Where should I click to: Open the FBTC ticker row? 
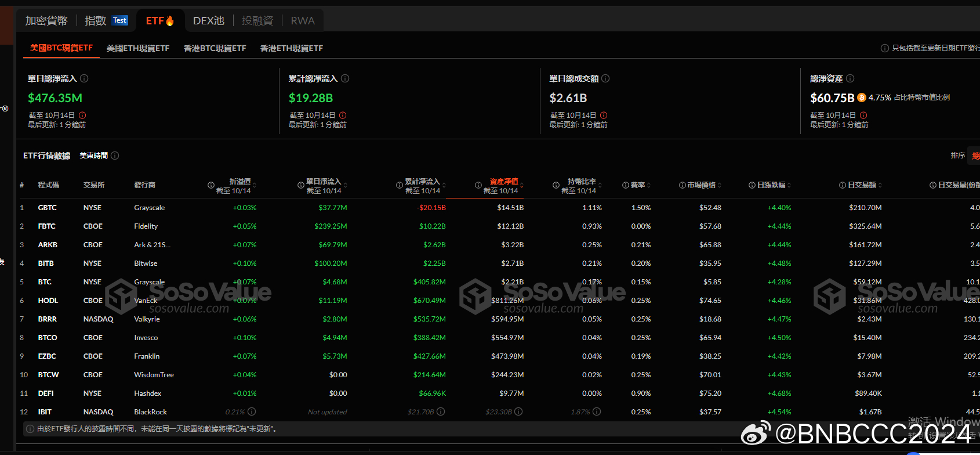(47, 226)
